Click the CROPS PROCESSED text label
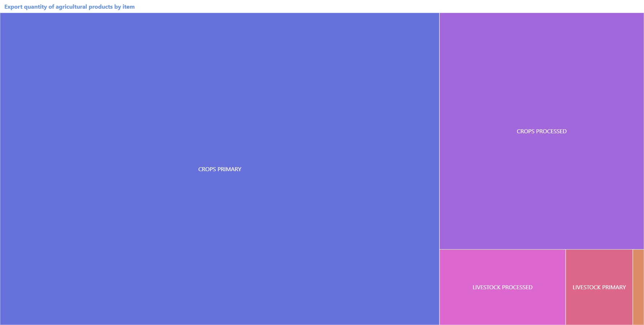Viewport: 644px width, 325px height. (x=541, y=131)
